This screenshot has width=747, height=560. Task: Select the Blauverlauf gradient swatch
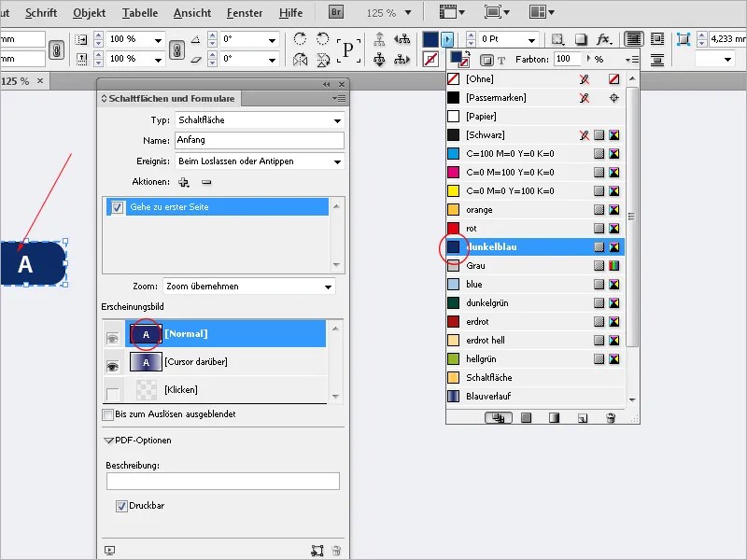point(535,396)
